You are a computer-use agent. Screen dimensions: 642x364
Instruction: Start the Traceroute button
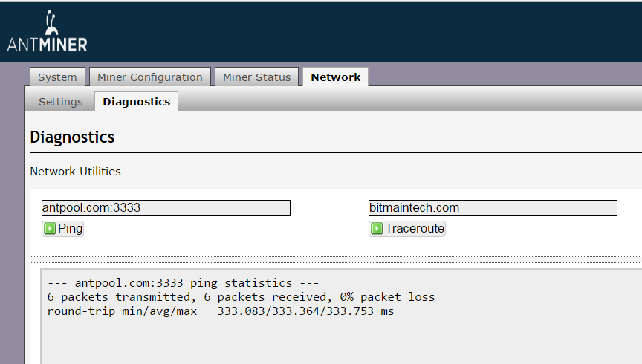click(x=407, y=229)
